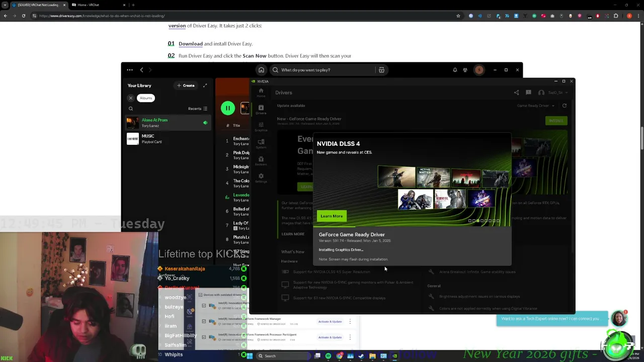Open Game Ready Driver type dropdown
Viewport: 644px width, 362px height.
pos(535,106)
